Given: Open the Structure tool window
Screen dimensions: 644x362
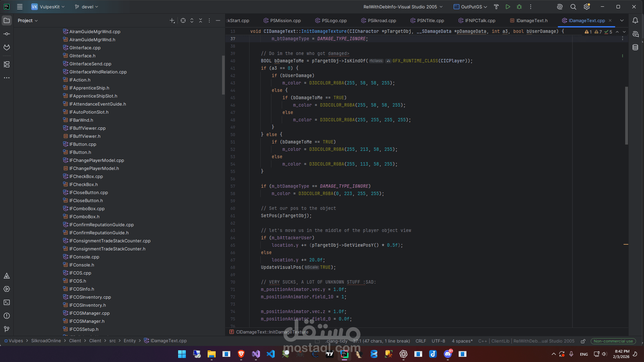Looking at the screenshot, I should (x=7, y=64).
